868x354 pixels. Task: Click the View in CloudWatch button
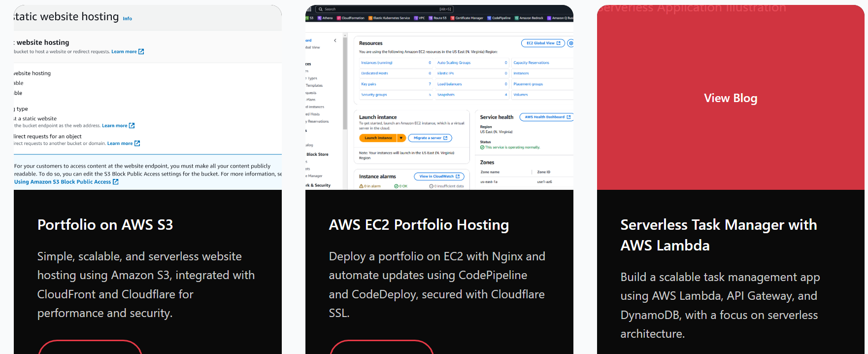coord(439,177)
